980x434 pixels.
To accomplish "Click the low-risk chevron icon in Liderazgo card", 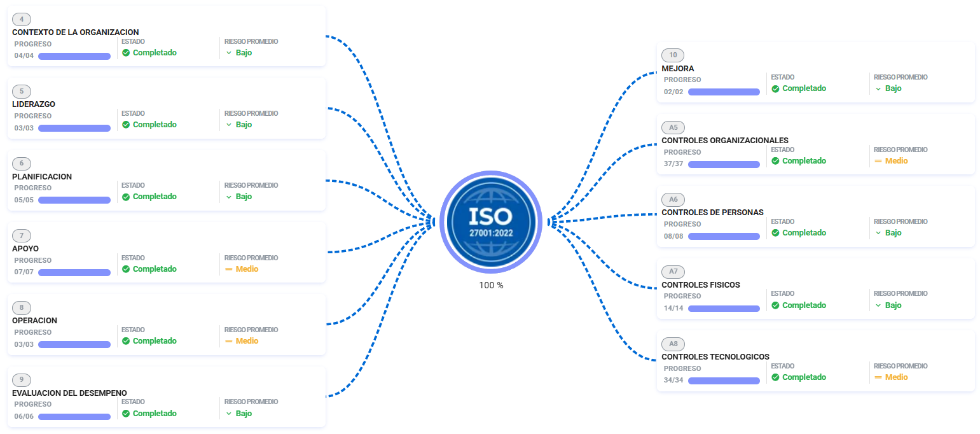I will (229, 125).
